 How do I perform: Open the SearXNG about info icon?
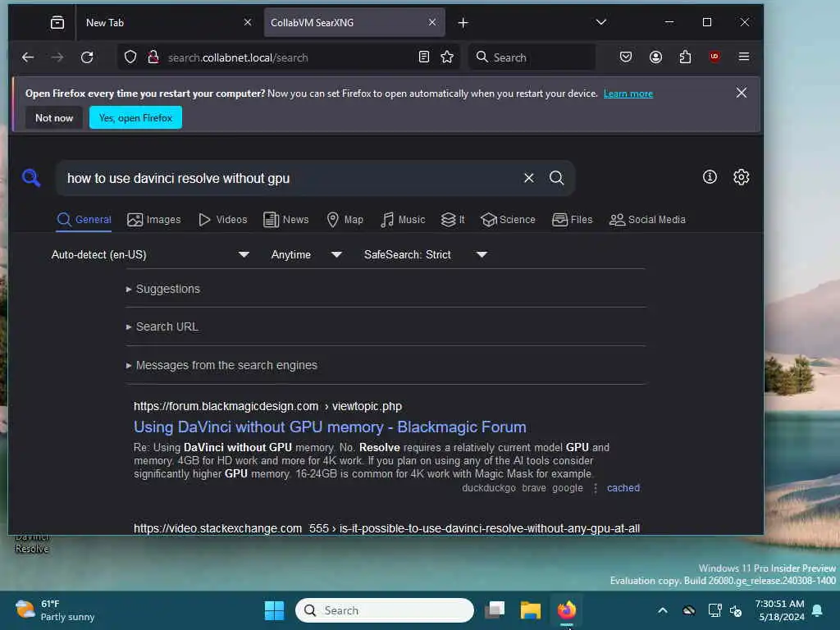click(710, 177)
